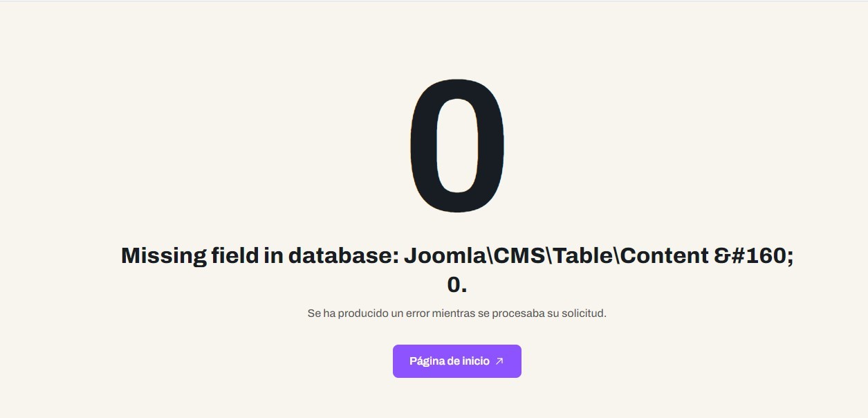Screen dimensions: 868x418
Task: Click the large "0" error code
Action: point(456,145)
